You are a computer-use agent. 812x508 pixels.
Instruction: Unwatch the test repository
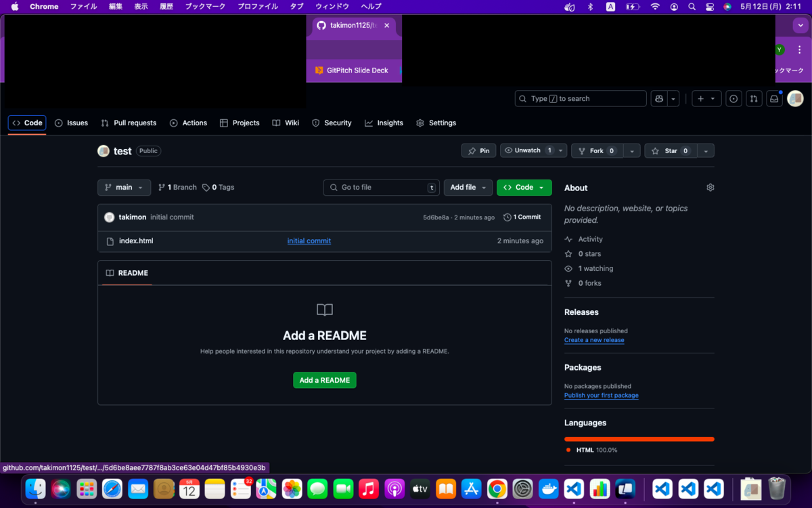click(528, 150)
